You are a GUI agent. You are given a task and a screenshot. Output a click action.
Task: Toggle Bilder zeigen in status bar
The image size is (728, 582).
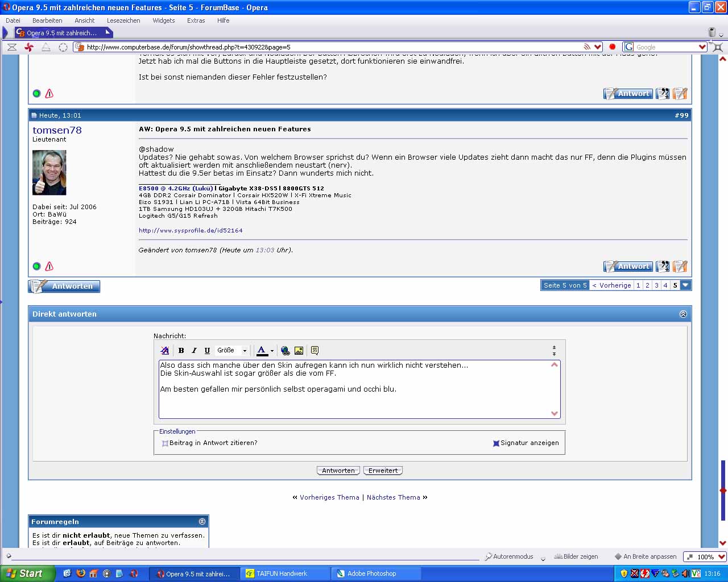pos(576,557)
